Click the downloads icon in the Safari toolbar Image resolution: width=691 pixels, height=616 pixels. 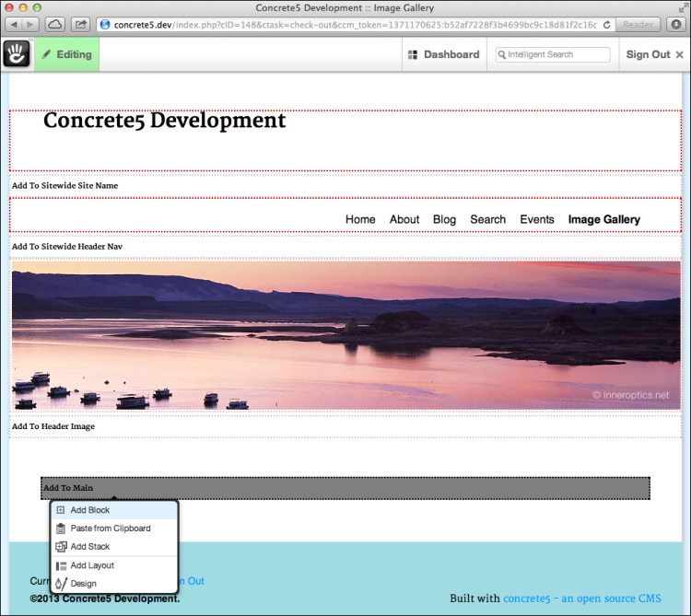pos(676,25)
